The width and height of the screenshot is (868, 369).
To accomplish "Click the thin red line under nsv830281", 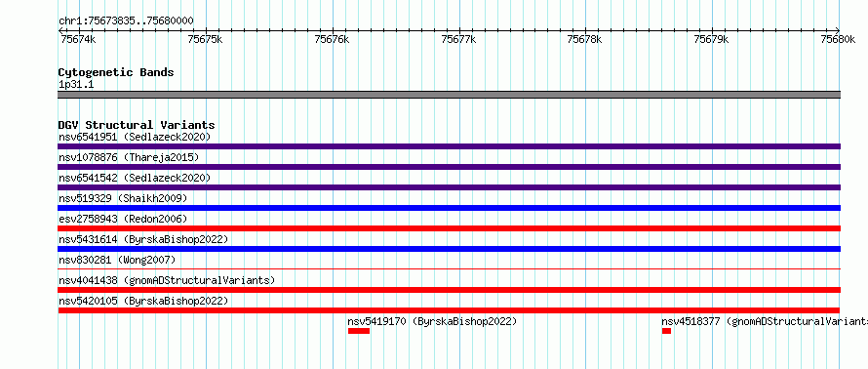I will point(450,268).
